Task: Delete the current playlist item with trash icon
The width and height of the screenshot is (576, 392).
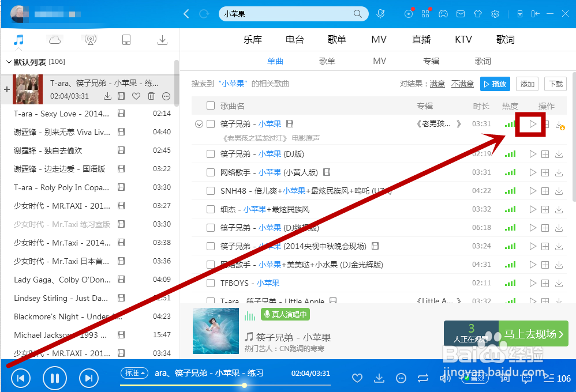Action: click(151, 96)
